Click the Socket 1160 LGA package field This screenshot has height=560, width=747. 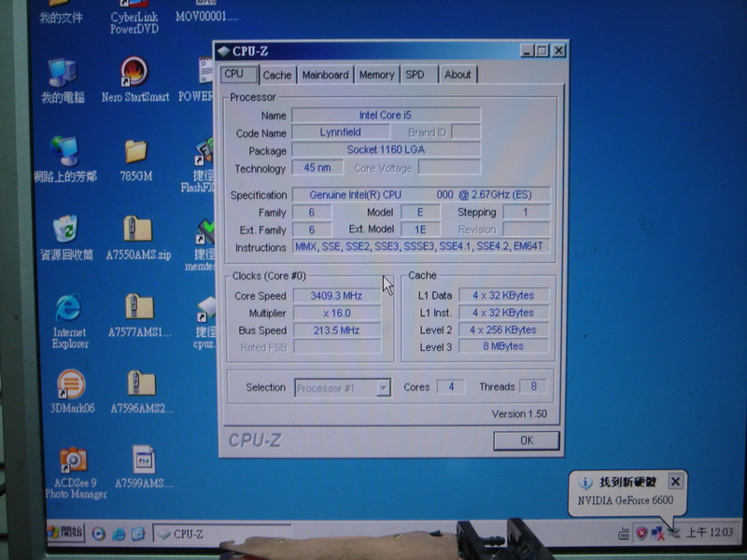tap(386, 149)
